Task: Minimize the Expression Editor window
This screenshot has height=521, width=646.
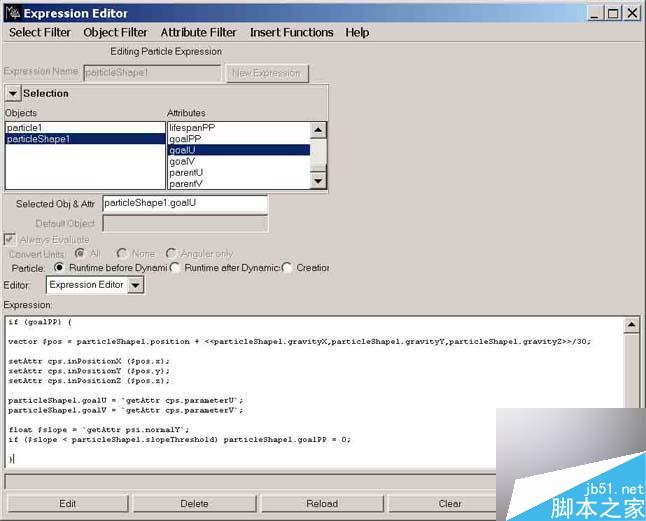Action: coord(595,13)
